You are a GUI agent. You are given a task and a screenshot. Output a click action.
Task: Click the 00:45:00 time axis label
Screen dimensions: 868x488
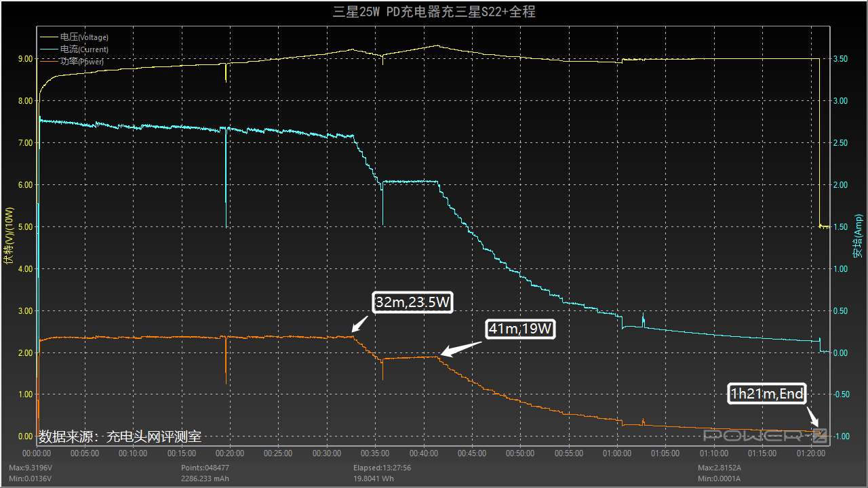coord(472,453)
